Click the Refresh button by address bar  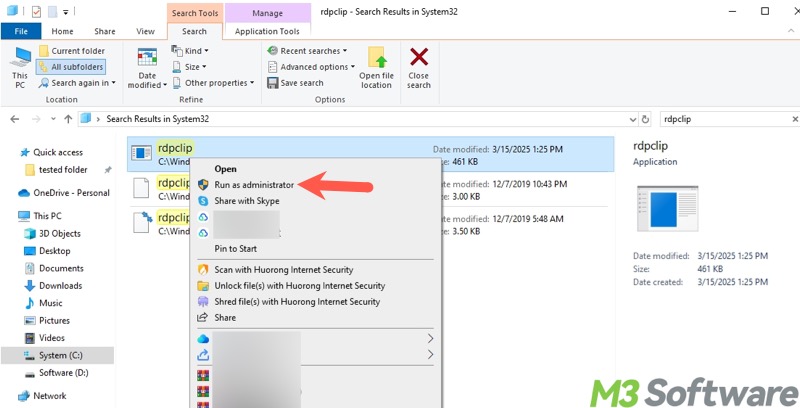645,119
